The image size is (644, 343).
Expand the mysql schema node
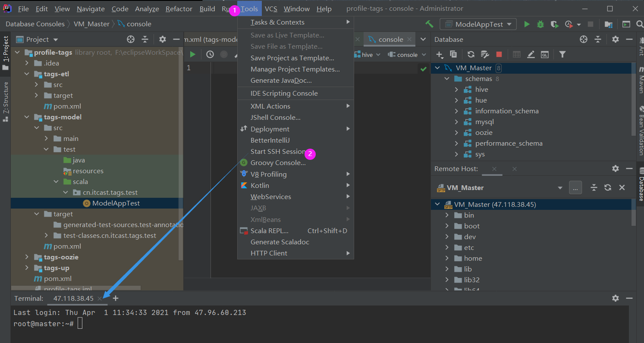[456, 122]
